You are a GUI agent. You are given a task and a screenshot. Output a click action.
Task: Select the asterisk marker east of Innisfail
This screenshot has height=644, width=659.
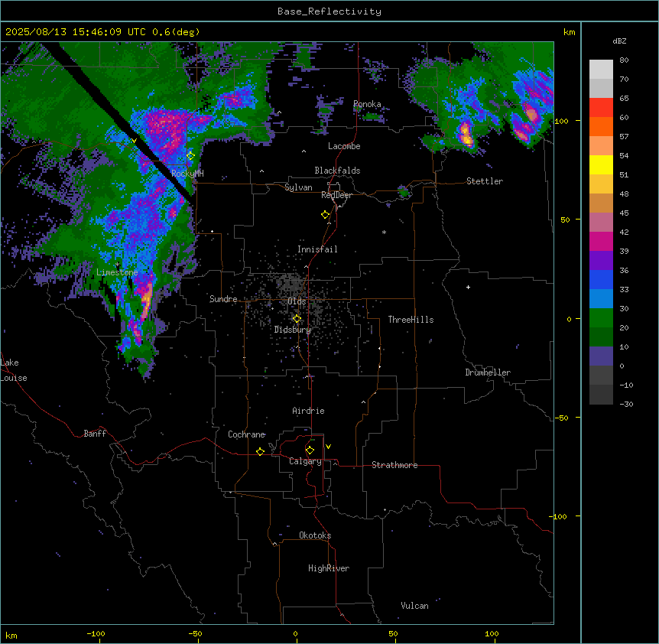[x=384, y=232]
